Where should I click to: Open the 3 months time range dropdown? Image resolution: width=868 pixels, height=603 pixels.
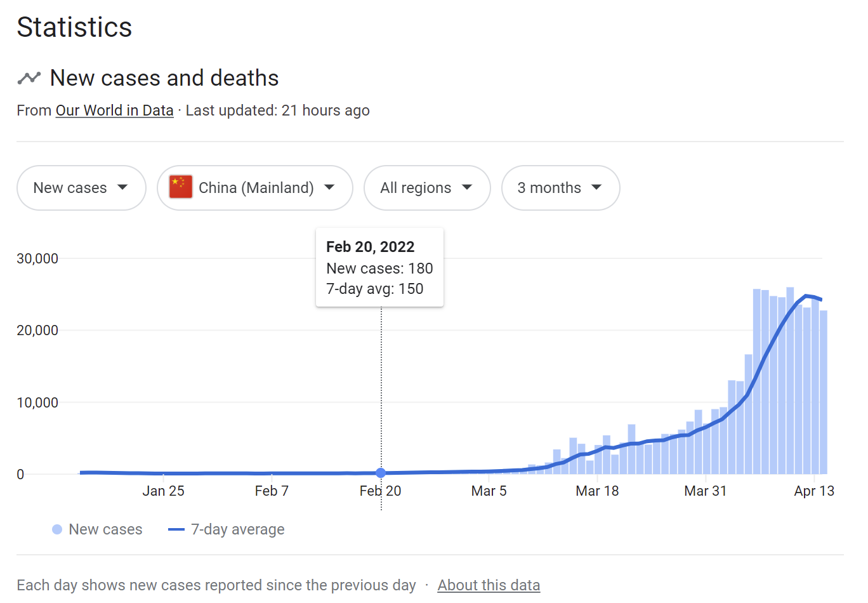coord(560,188)
